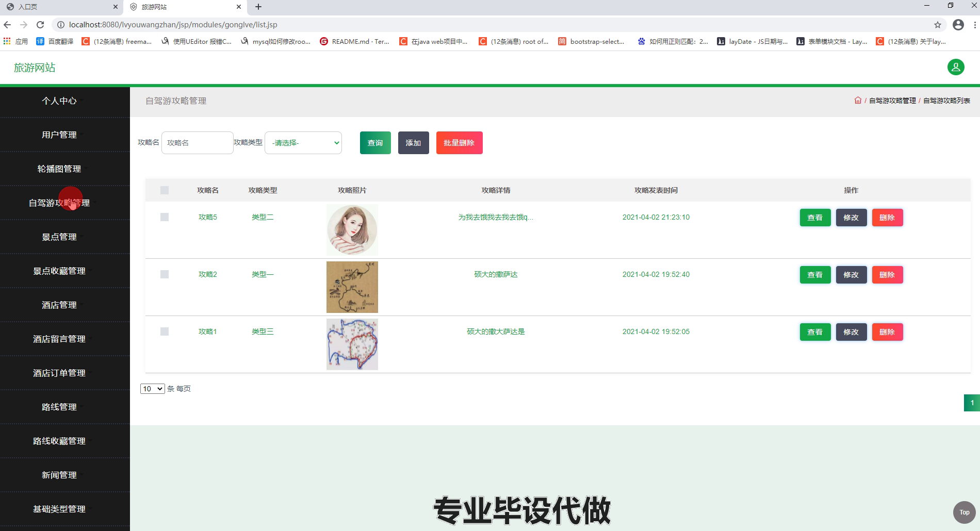This screenshot has width=980, height=531.
Task: Focus the 攻略名 search input
Action: click(x=198, y=143)
